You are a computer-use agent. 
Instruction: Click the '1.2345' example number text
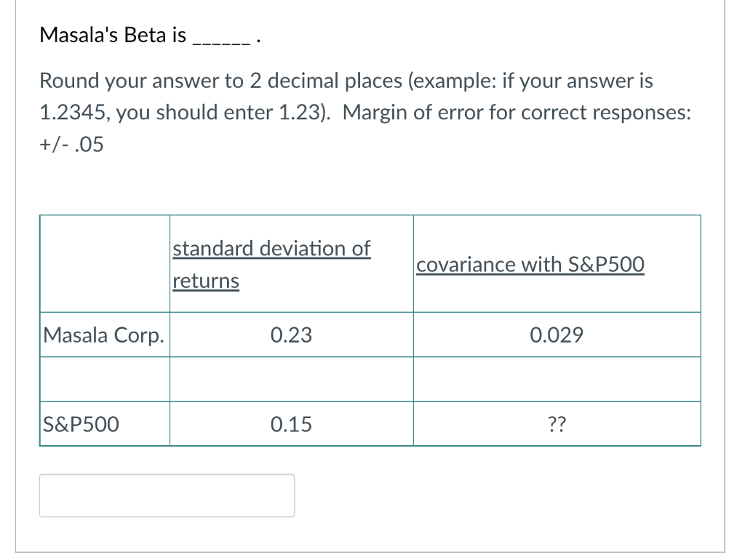[x=72, y=113]
